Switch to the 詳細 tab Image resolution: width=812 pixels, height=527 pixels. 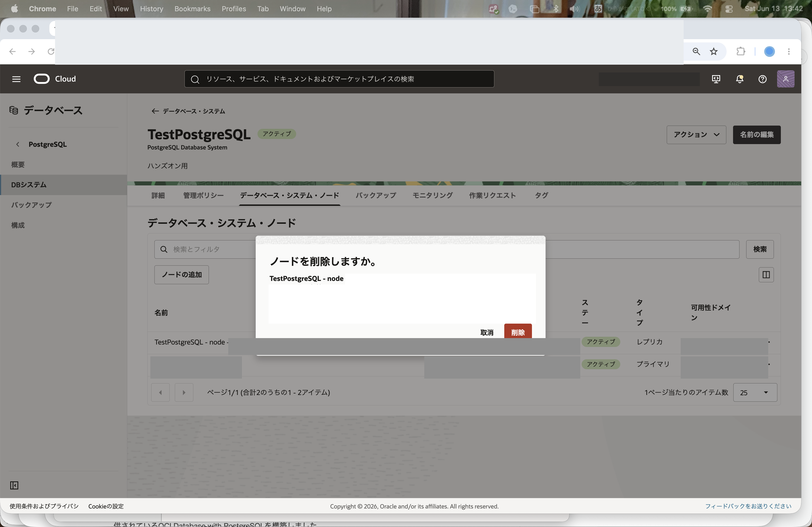click(x=158, y=195)
